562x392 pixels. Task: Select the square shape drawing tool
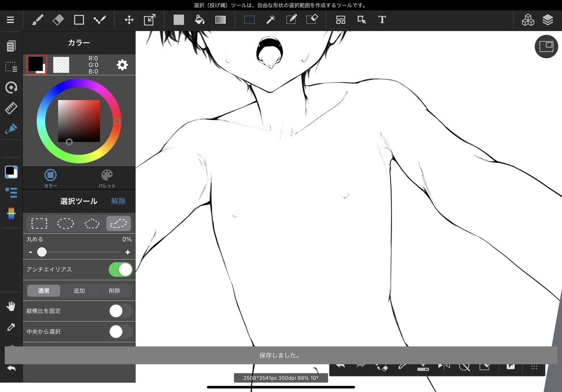79,20
